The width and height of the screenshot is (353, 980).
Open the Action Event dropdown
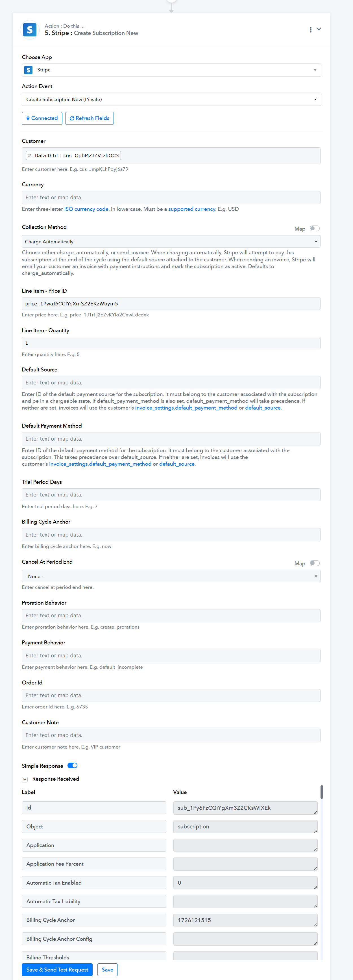coord(171,99)
